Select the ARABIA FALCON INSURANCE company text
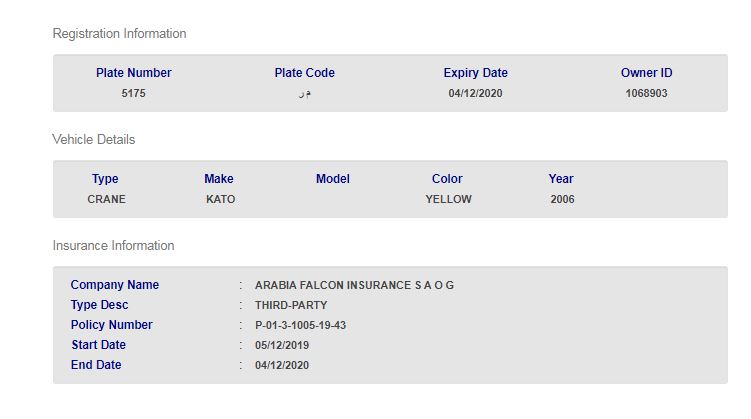The image size is (751, 419). [x=354, y=285]
